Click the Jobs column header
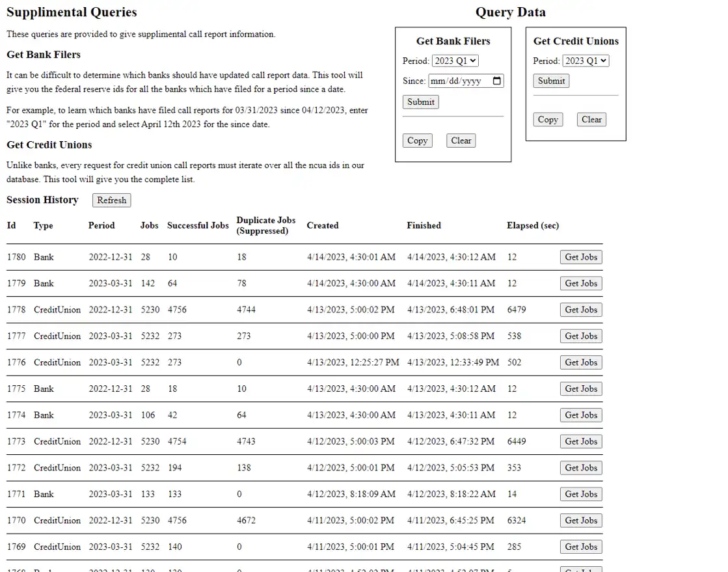728x572 pixels. point(150,225)
